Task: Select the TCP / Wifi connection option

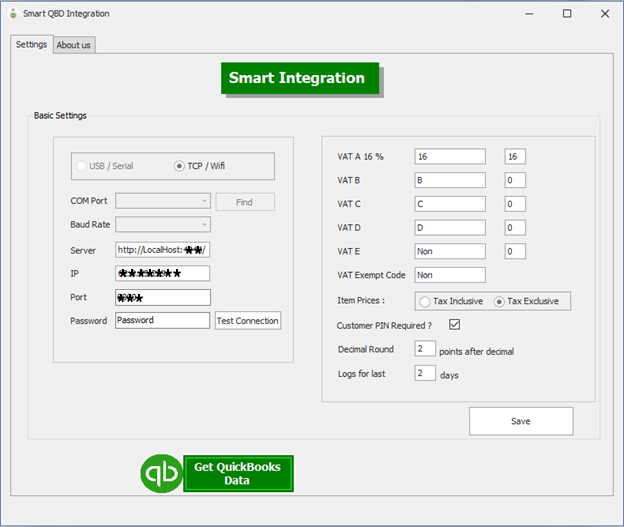Action: click(180, 166)
